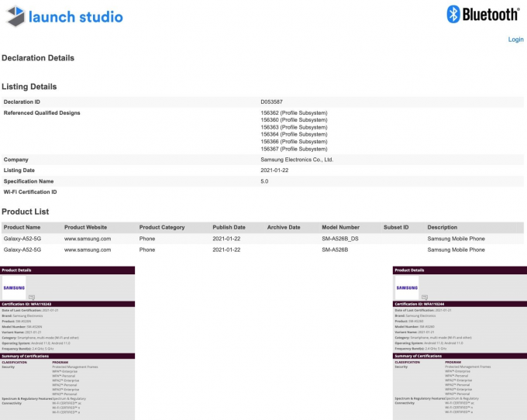Open the Login link
This screenshot has width=527, height=420.
[x=515, y=40]
